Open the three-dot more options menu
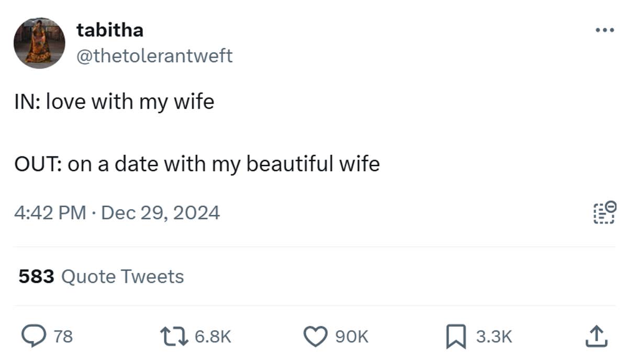 (604, 30)
